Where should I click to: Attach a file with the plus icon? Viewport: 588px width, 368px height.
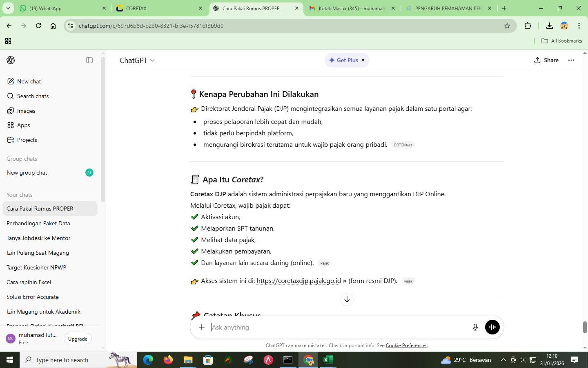tap(201, 327)
